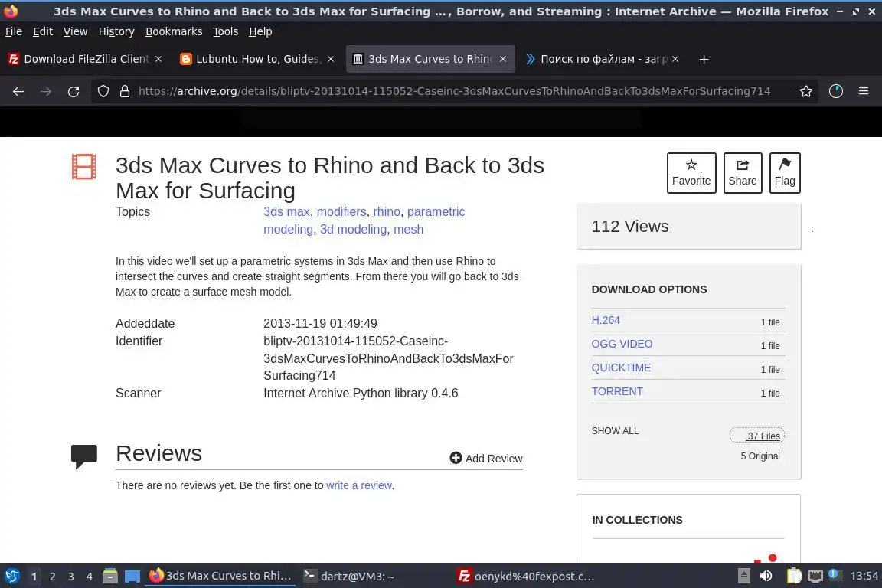Open the file manager from the panel
This screenshot has height=588, width=882.
pyautogui.click(x=110, y=576)
